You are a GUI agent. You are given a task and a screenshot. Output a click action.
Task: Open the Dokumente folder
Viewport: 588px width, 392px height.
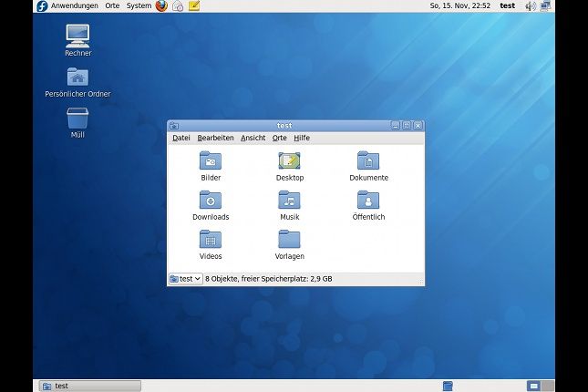click(x=368, y=162)
